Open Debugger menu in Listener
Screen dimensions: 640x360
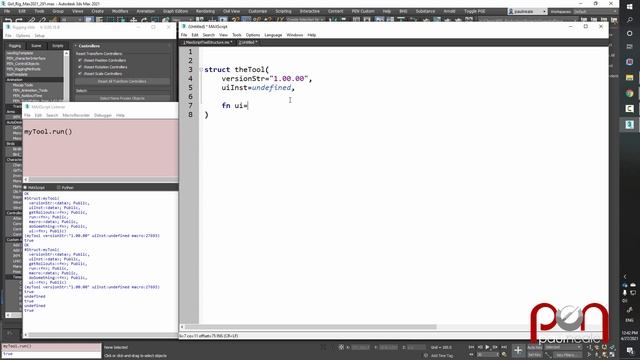coord(103,116)
